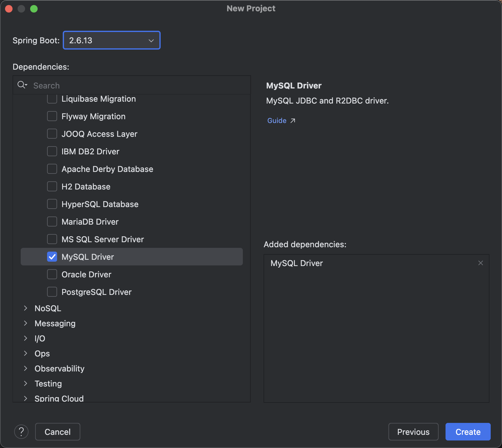Click the search magnifier icon
This screenshot has height=448, width=502.
coord(22,85)
